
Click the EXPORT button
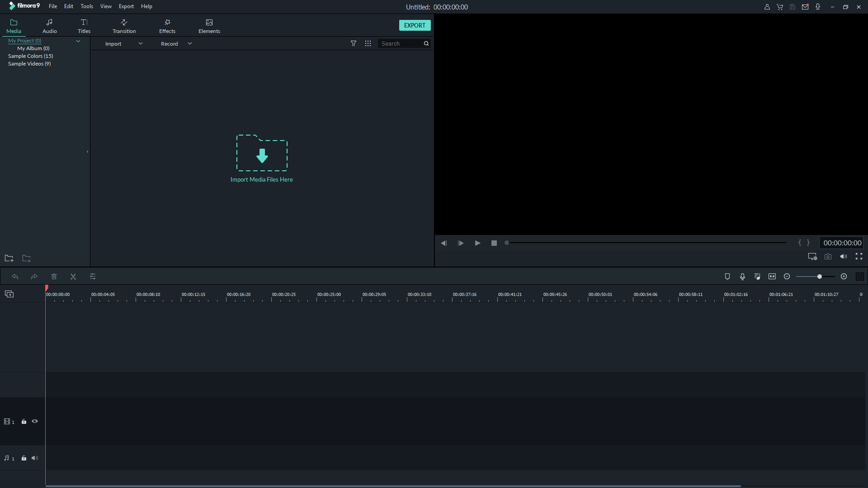[415, 25]
